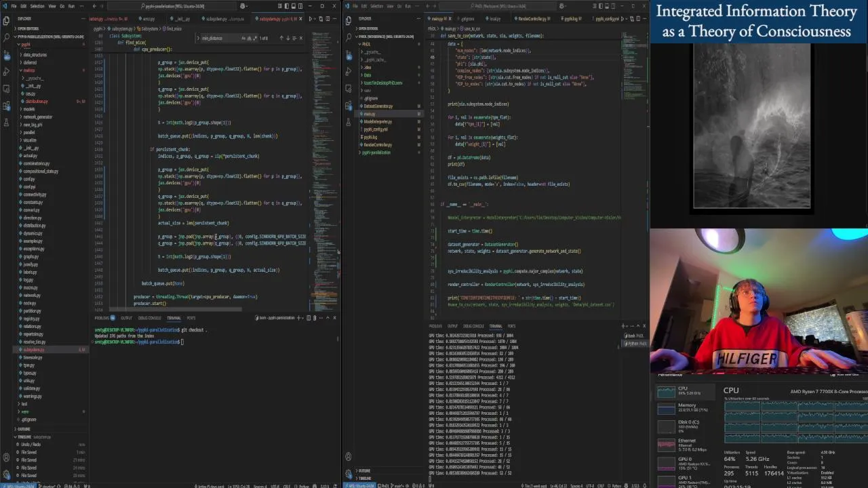
Task: Open distribution.py in left Explorer tree
Action: coord(37,101)
